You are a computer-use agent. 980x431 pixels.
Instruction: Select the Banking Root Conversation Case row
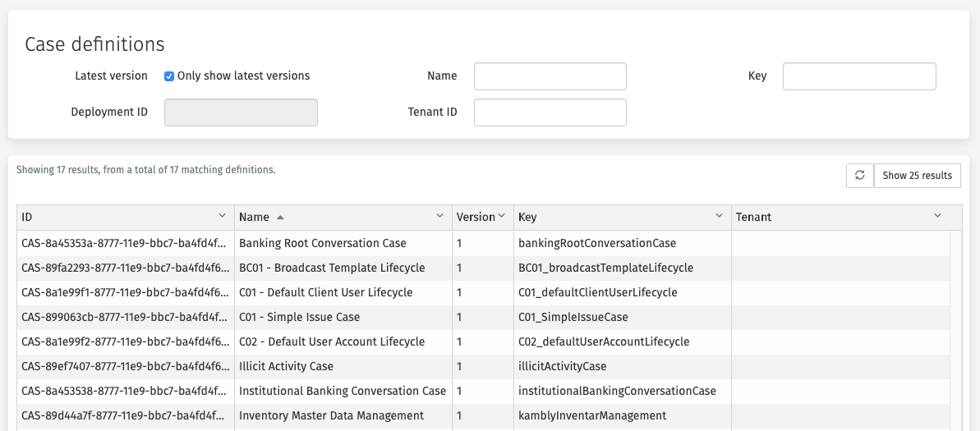[322, 243]
